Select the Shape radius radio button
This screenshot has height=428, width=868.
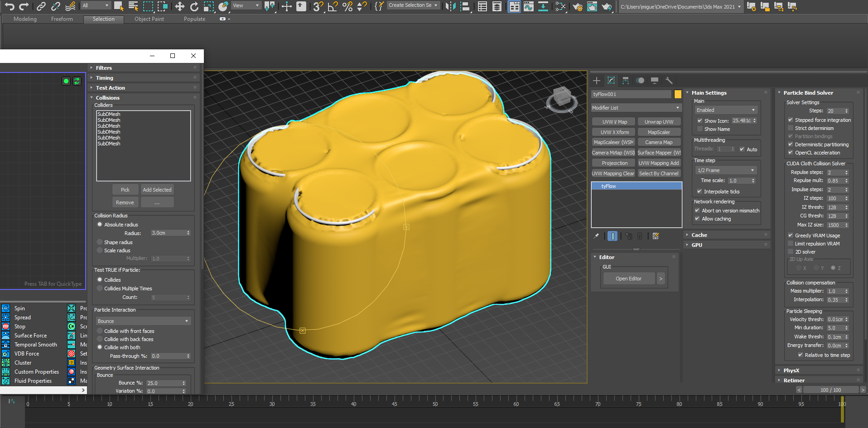tap(100, 242)
